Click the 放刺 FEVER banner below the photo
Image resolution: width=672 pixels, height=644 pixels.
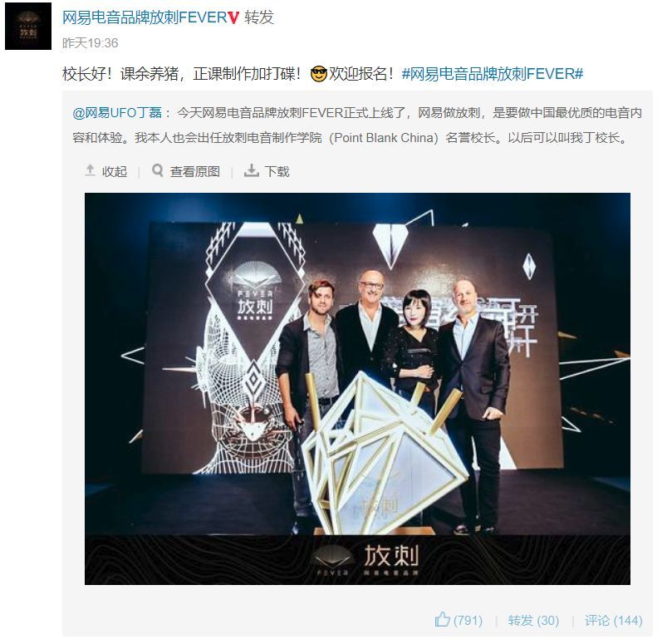(x=357, y=560)
